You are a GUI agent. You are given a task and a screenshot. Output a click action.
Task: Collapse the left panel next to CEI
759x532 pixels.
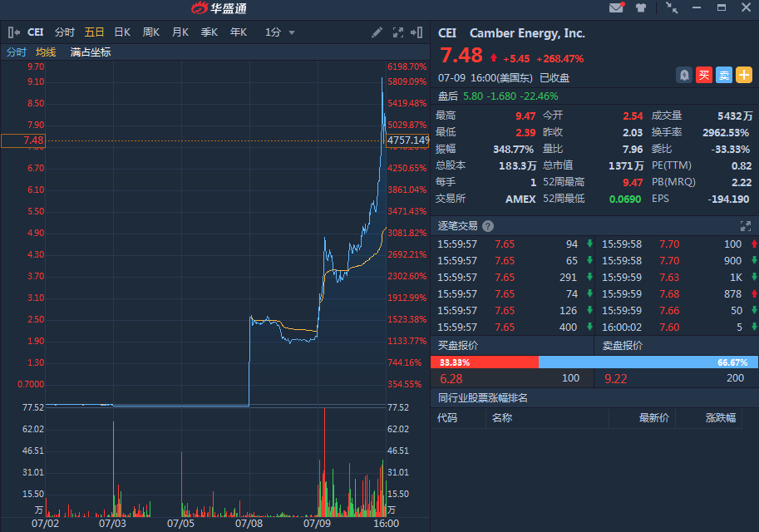click(14, 32)
